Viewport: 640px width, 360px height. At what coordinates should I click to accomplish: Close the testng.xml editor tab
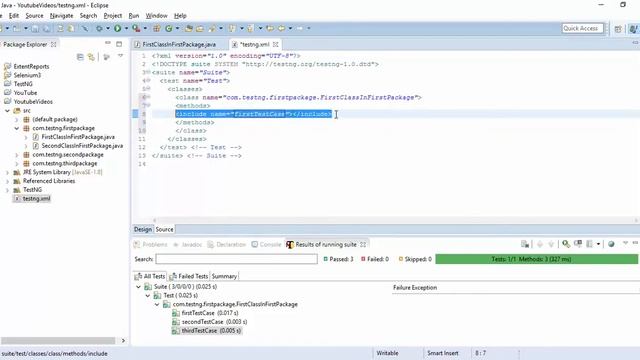pos(276,44)
